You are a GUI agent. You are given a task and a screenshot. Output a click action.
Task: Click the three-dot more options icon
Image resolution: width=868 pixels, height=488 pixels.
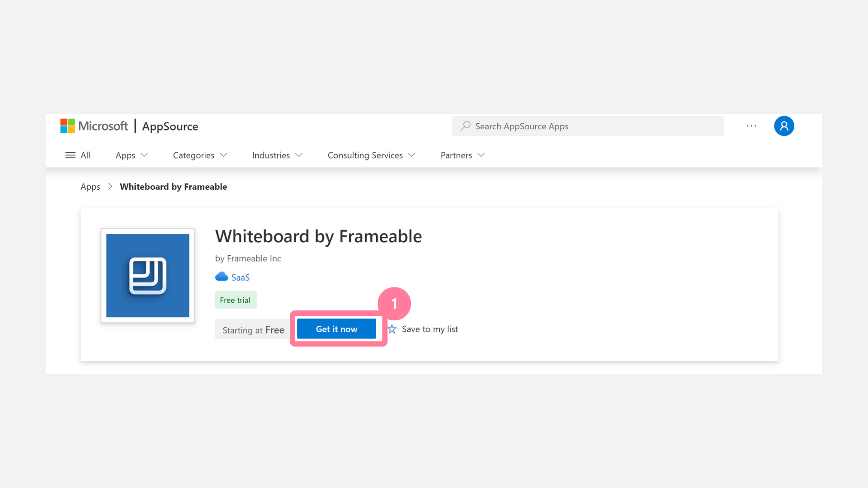pyautogui.click(x=751, y=126)
